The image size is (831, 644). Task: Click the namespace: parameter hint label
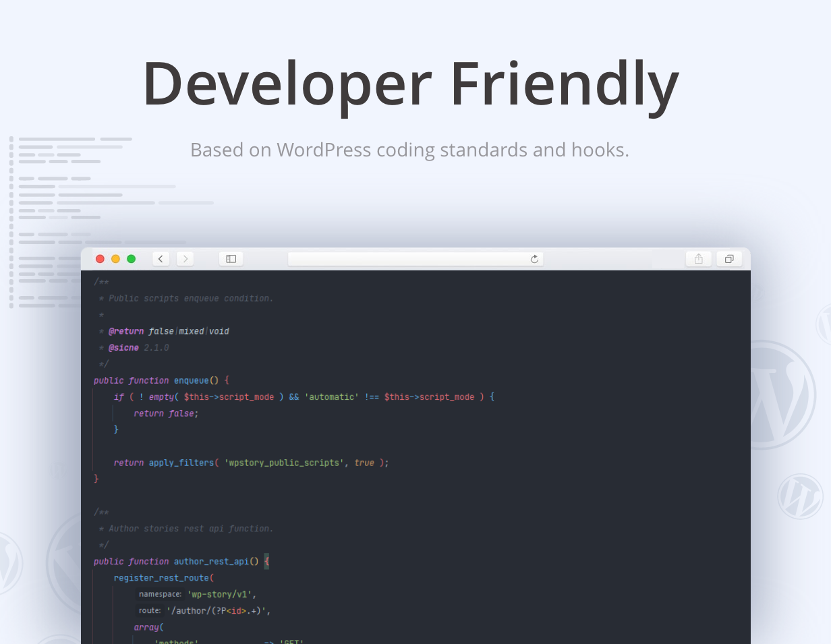point(160,594)
